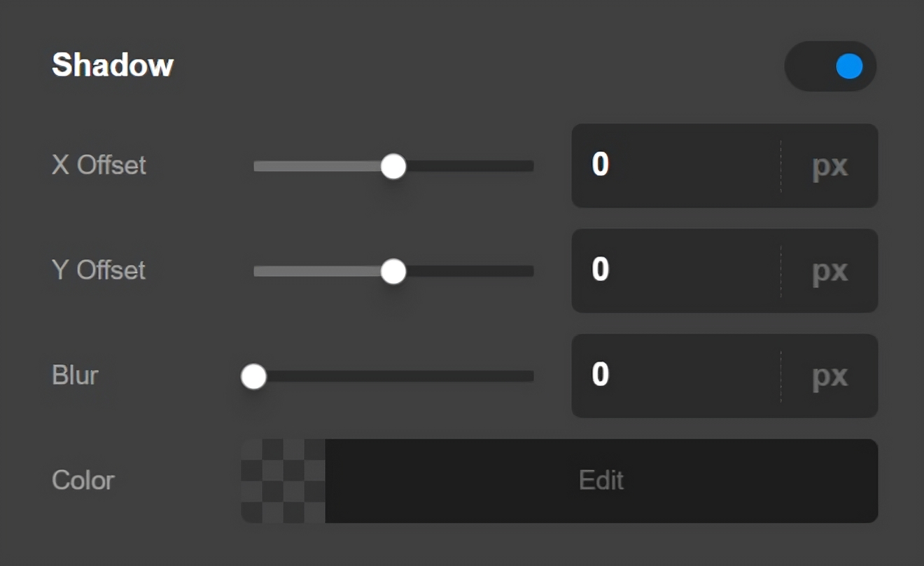Click the Y Offset label

click(99, 270)
